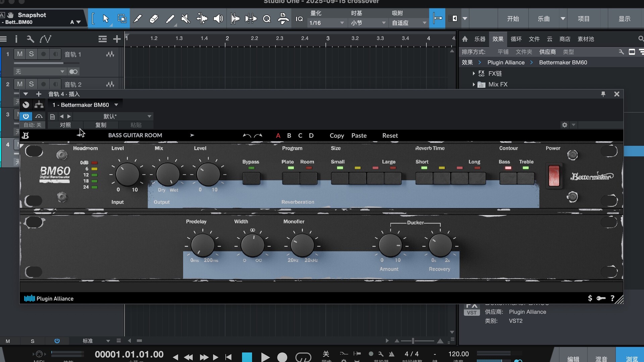Open the 吸附 自适应 snap dropdown
The height and width of the screenshot is (362, 644).
pos(409,23)
